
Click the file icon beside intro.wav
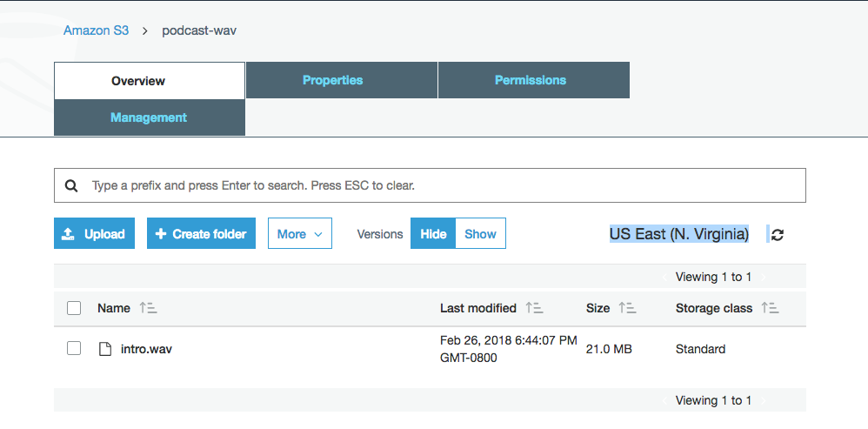[104, 349]
